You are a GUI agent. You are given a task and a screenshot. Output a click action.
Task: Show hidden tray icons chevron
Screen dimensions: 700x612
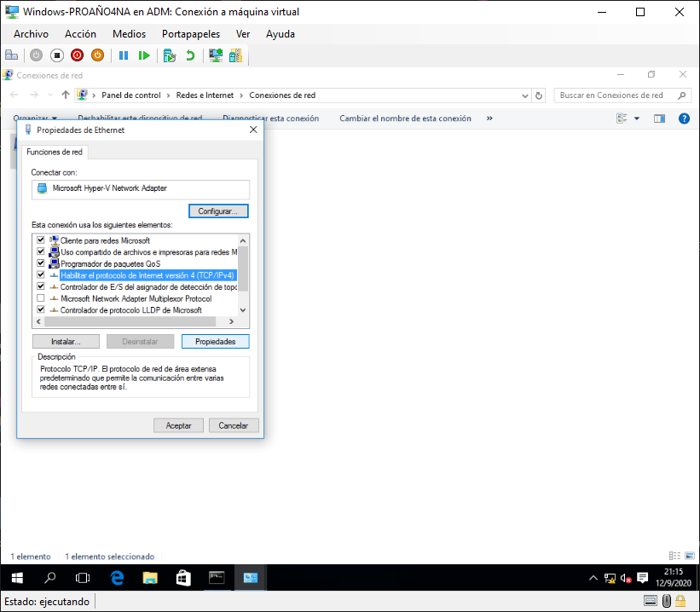(593, 579)
